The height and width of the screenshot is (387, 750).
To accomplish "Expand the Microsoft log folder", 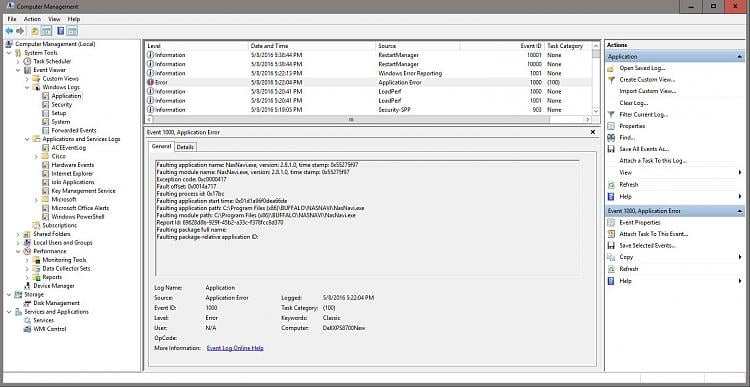I will point(36,199).
